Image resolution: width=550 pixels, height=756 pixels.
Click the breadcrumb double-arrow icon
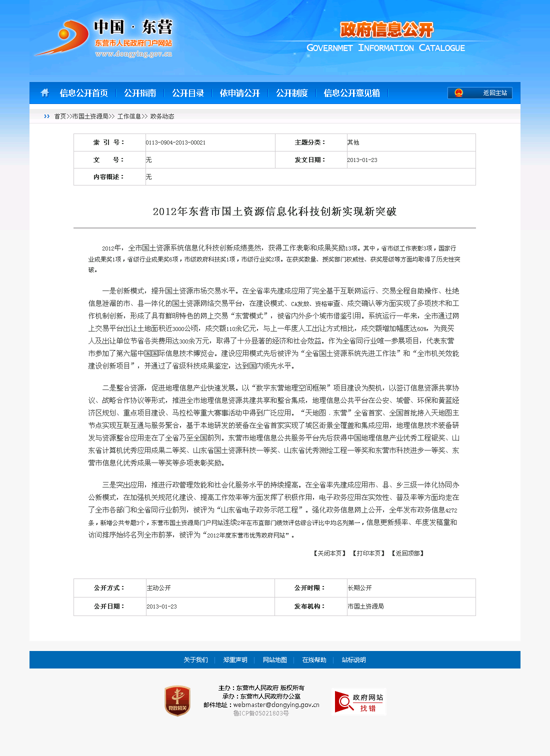click(x=47, y=116)
